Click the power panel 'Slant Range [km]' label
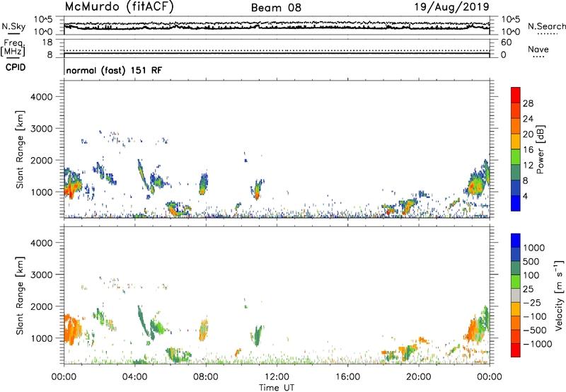 point(20,149)
